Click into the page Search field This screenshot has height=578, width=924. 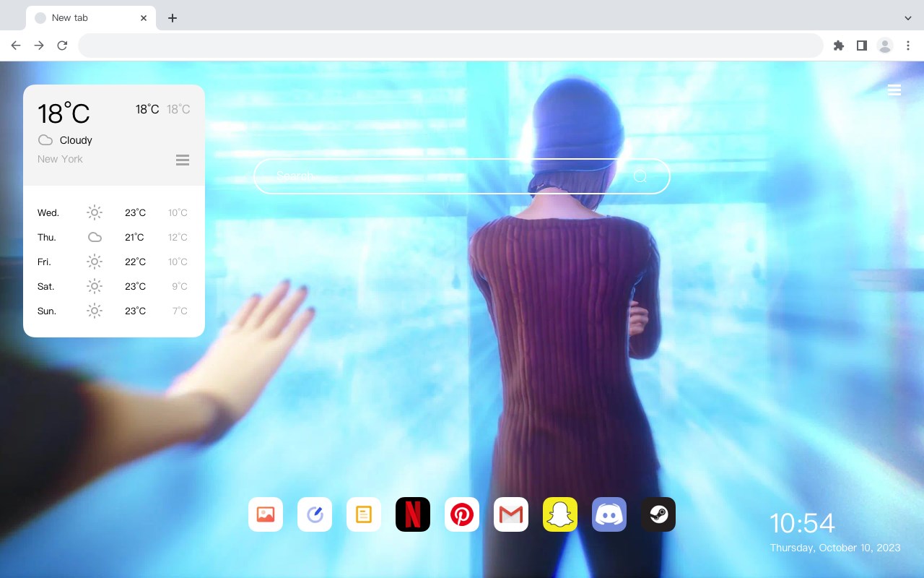click(462, 176)
